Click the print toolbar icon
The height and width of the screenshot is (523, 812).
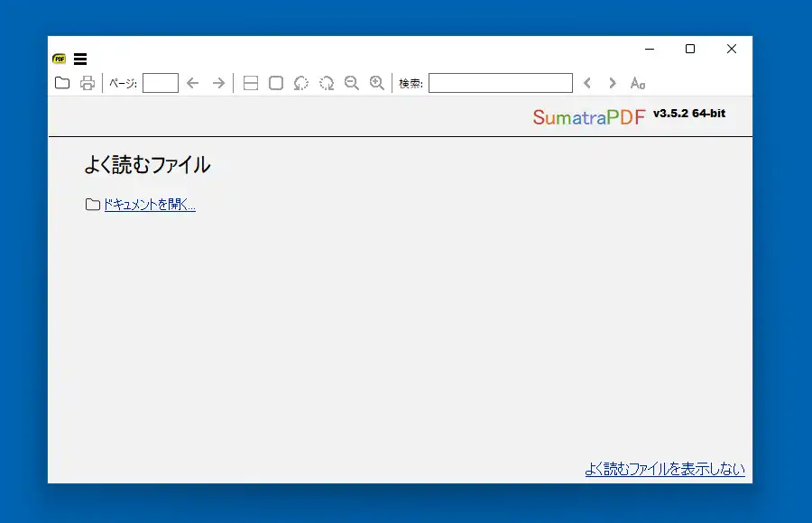[88, 83]
